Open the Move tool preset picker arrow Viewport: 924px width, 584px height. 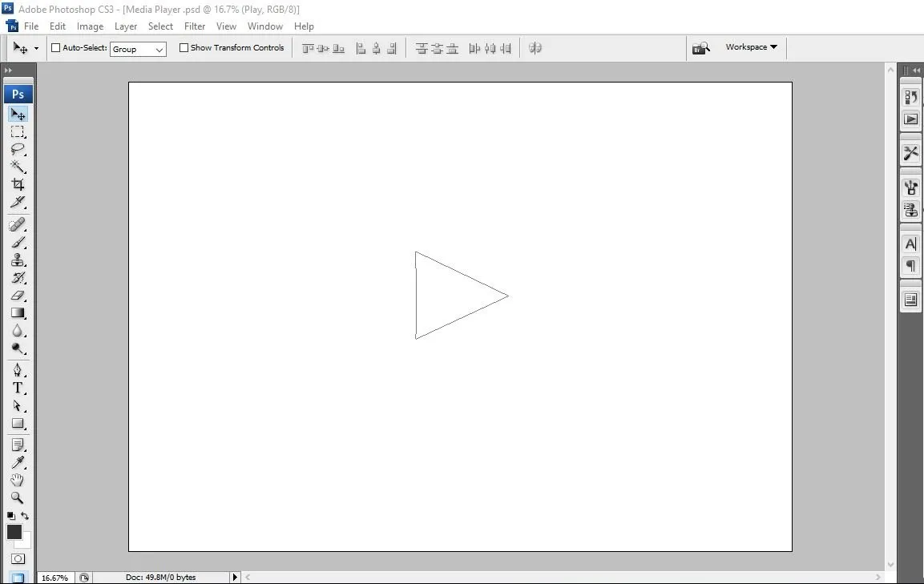coord(37,48)
